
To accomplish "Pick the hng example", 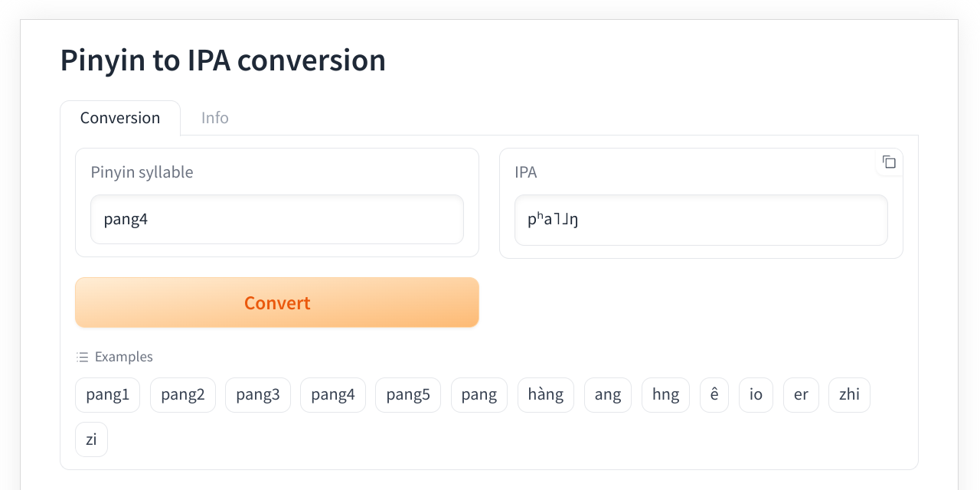I will [x=665, y=395].
